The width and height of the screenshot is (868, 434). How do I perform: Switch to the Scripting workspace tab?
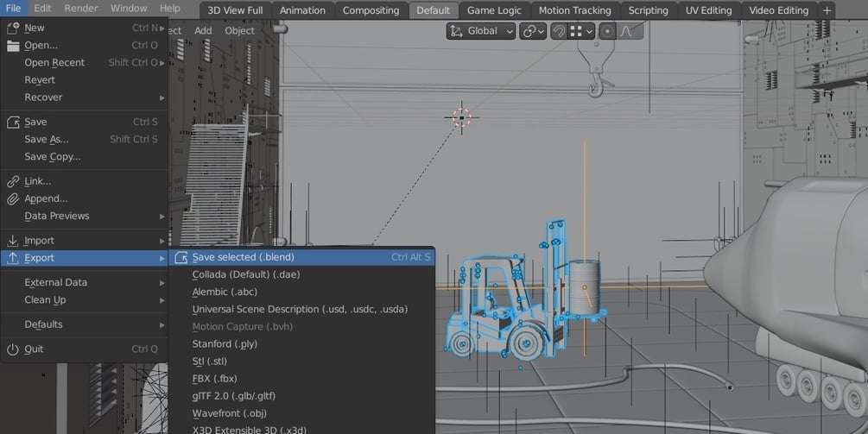click(x=648, y=10)
